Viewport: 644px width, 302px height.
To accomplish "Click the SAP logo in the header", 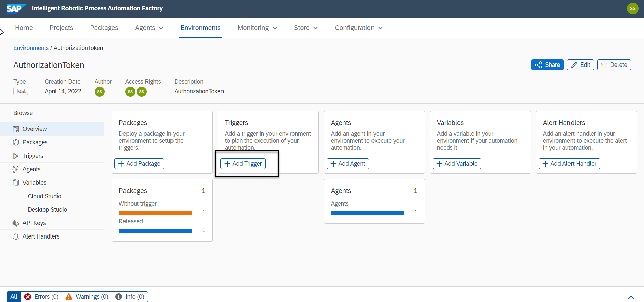I will click(x=16, y=8).
